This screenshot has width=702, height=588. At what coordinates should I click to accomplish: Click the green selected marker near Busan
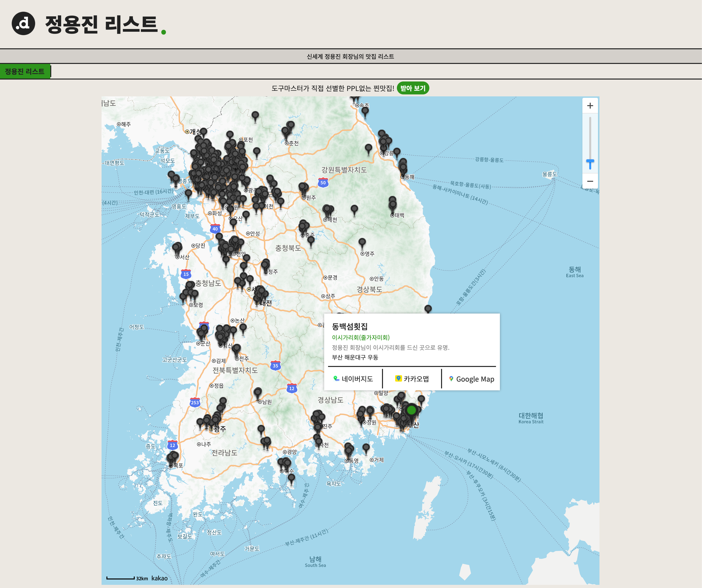(411, 410)
